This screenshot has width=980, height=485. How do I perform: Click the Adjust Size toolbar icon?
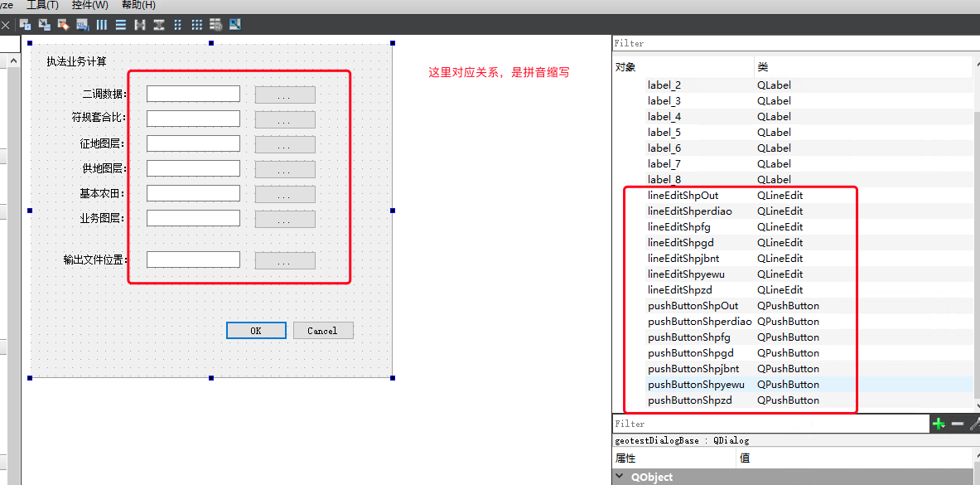pos(235,25)
